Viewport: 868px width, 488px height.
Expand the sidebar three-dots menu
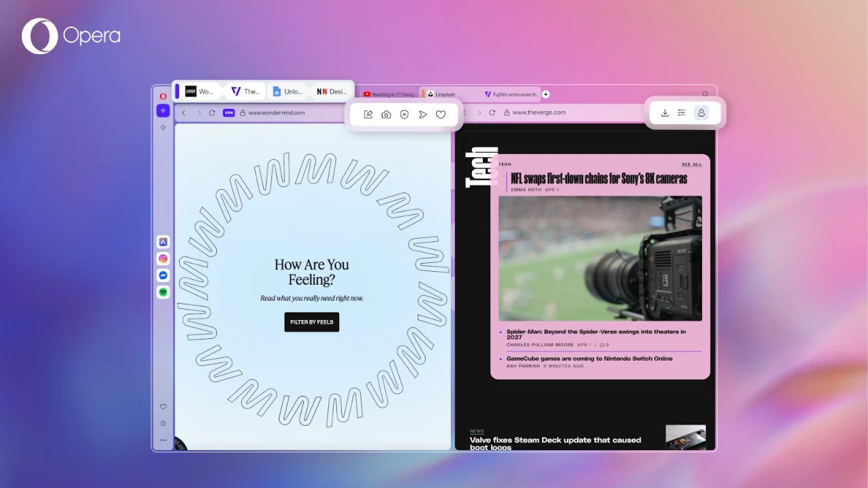163,440
